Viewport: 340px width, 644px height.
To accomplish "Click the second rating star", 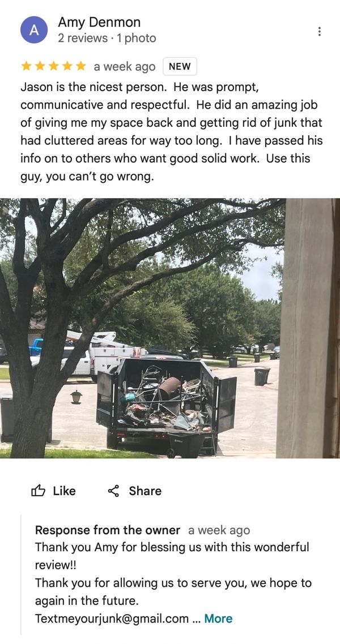I will click(x=40, y=66).
